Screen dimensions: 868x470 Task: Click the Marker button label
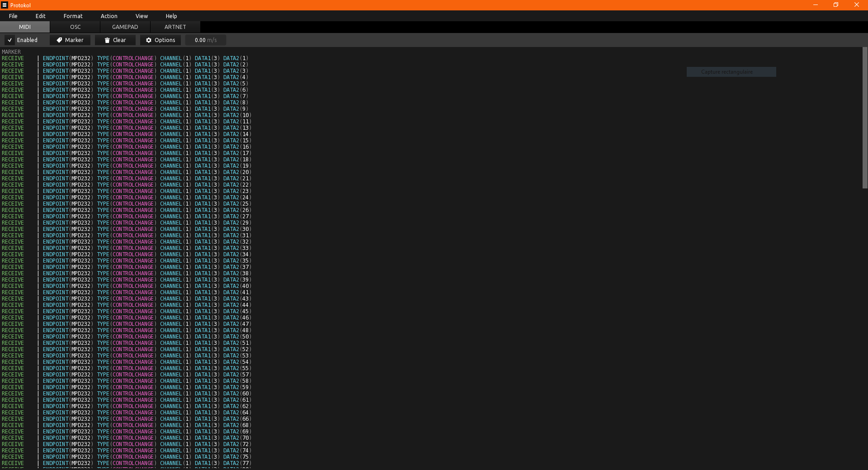click(74, 40)
